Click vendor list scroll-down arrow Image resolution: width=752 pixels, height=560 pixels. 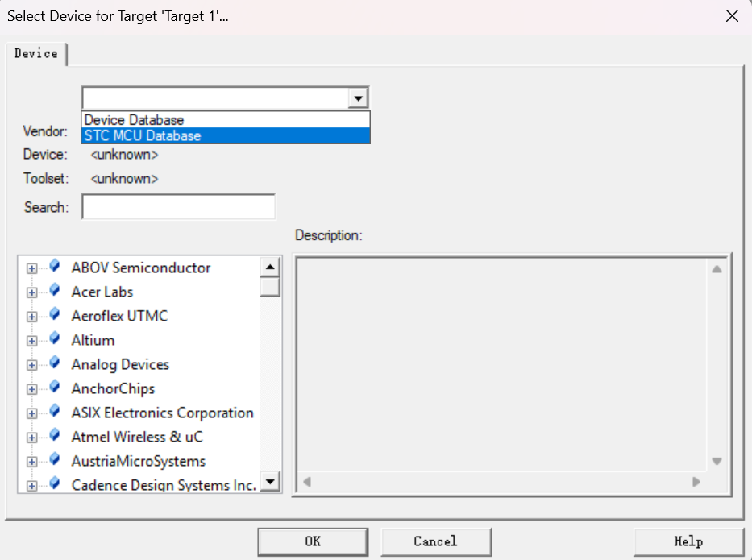pyautogui.click(x=270, y=481)
